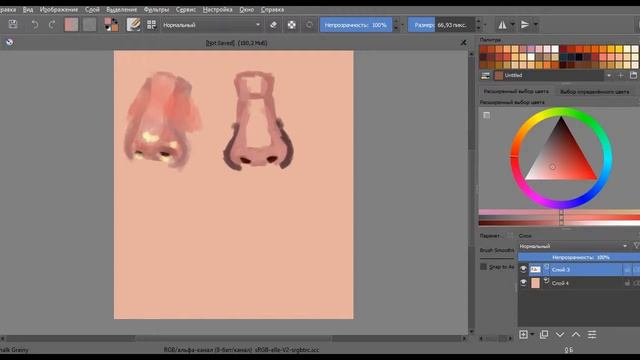
Task: Toggle lock on layer "Слой 4"
Action: click(x=627, y=283)
